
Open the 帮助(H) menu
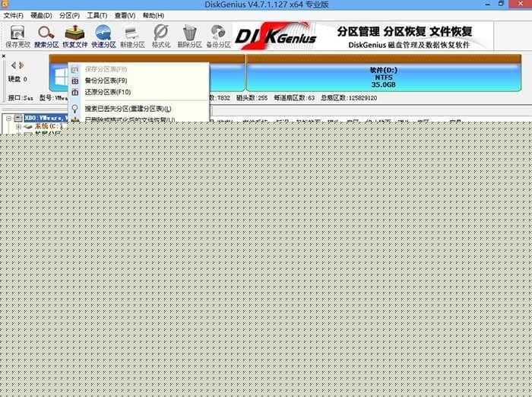[x=154, y=16]
